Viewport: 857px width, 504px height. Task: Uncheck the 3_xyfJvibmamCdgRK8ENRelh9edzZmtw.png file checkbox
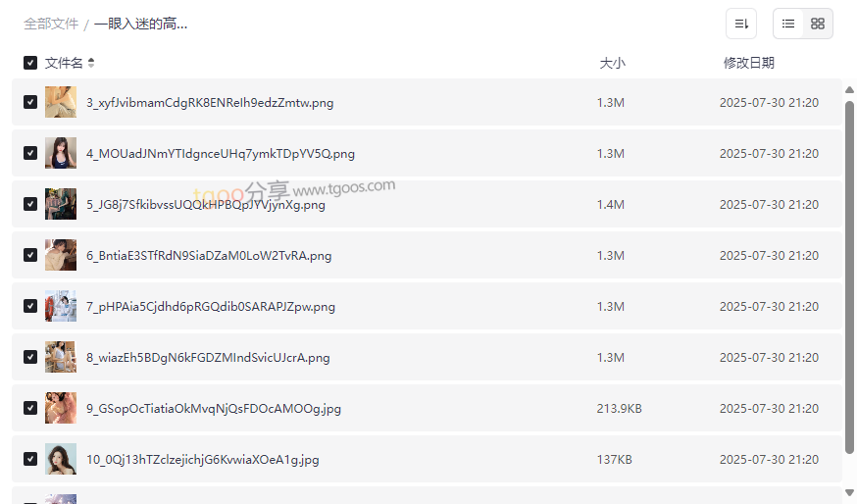coord(30,102)
